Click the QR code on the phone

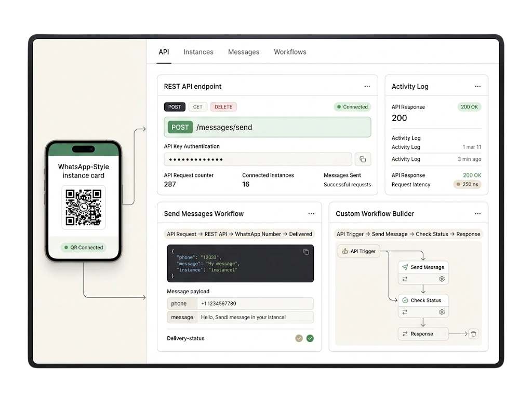click(84, 208)
